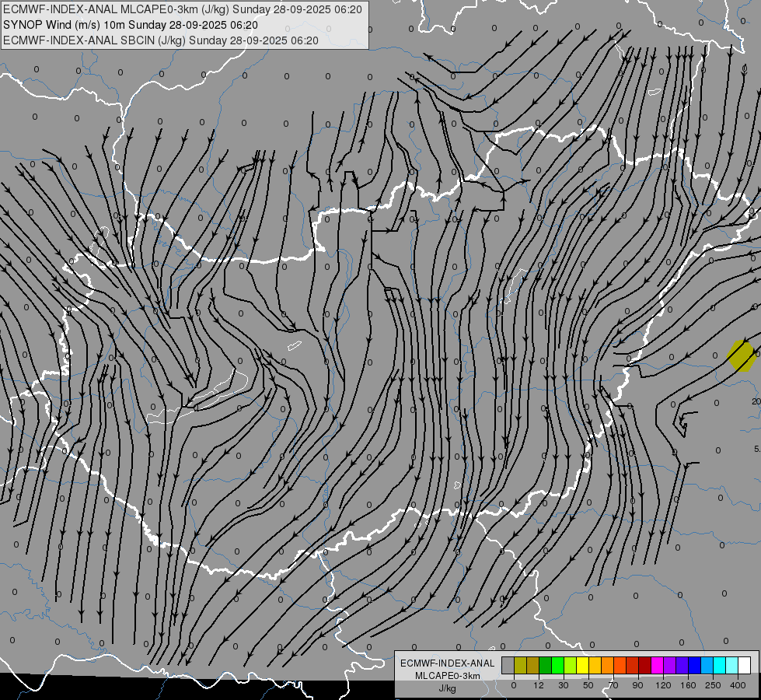Click the bright cyan legend swatch
This screenshot has width=761, height=700.
click(x=720, y=665)
